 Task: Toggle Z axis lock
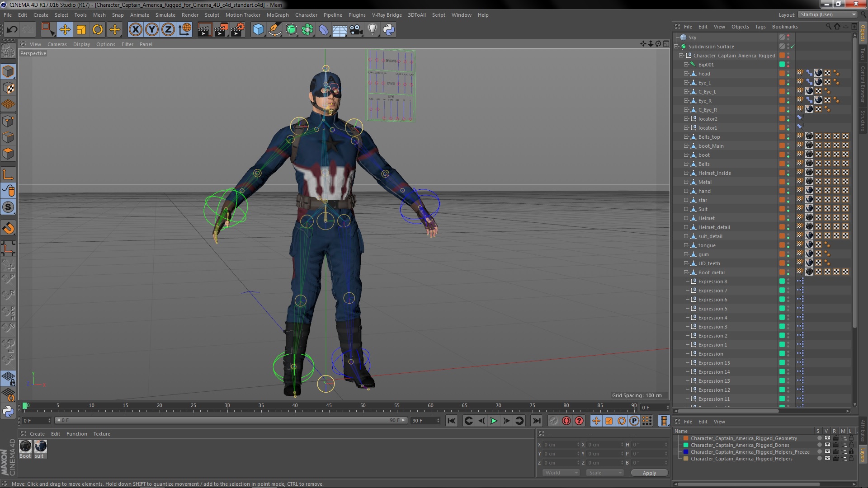[168, 30]
